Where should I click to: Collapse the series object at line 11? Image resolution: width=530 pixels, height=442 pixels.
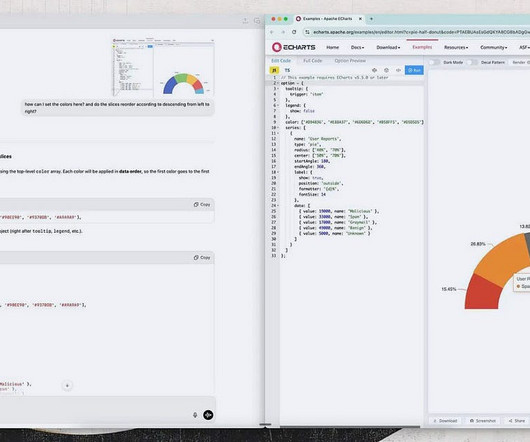click(278, 133)
